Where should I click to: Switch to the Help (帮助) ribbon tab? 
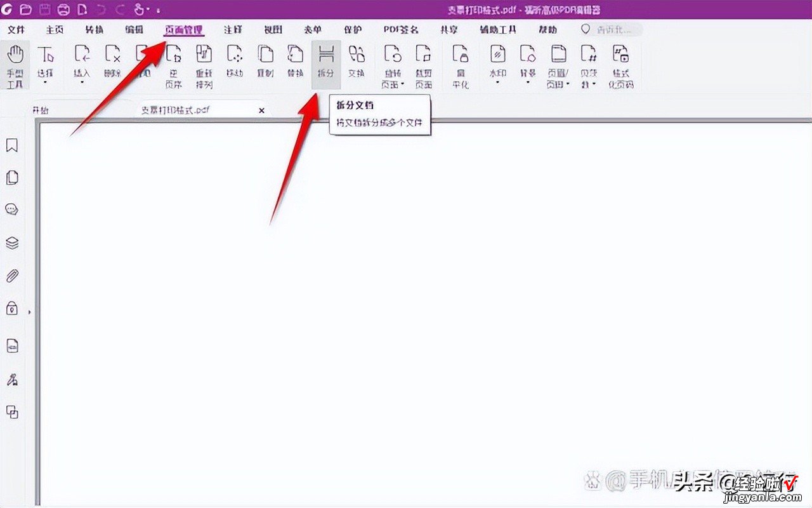coord(547,30)
